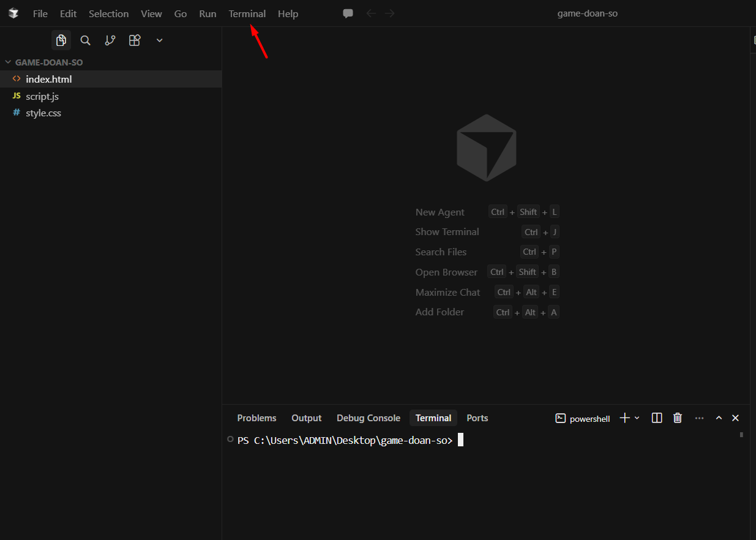
Task: Open the Search magnifier icon in sidebar
Action: coord(86,40)
